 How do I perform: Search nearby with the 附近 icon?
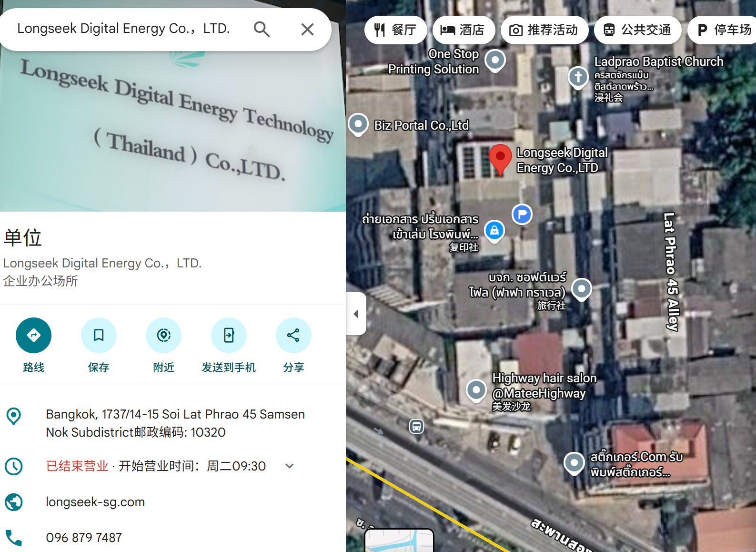(163, 335)
